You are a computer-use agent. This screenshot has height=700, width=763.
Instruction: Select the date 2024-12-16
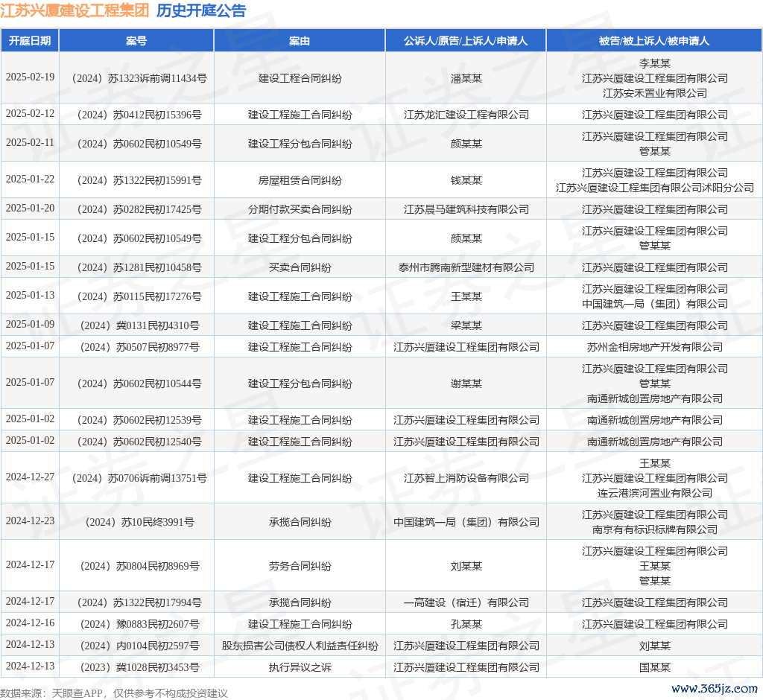pyautogui.click(x=30, y=623)
